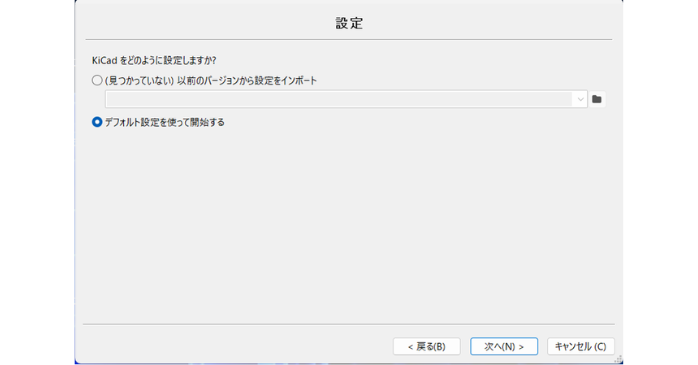Click the window resize grip at corner

618,359
